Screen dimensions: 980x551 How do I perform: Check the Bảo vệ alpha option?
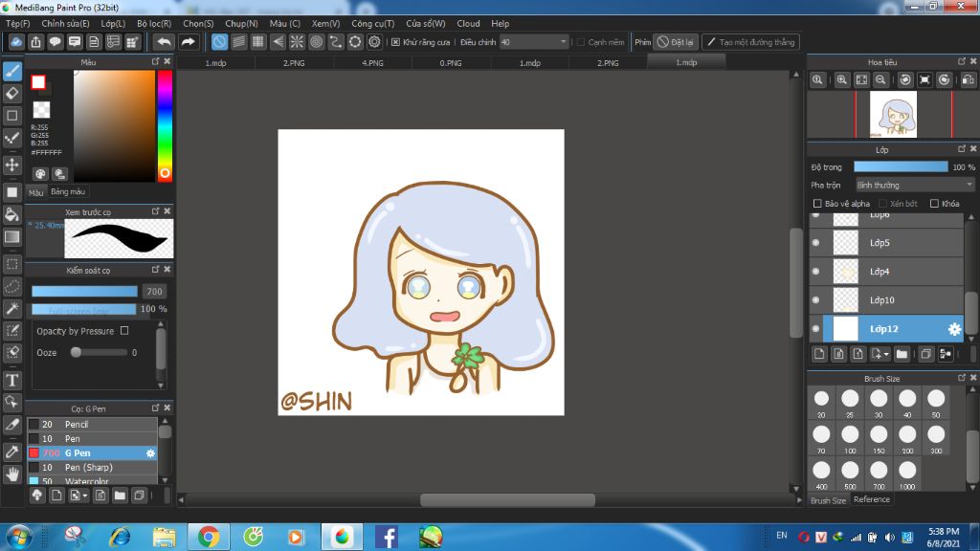coord(817,204)
